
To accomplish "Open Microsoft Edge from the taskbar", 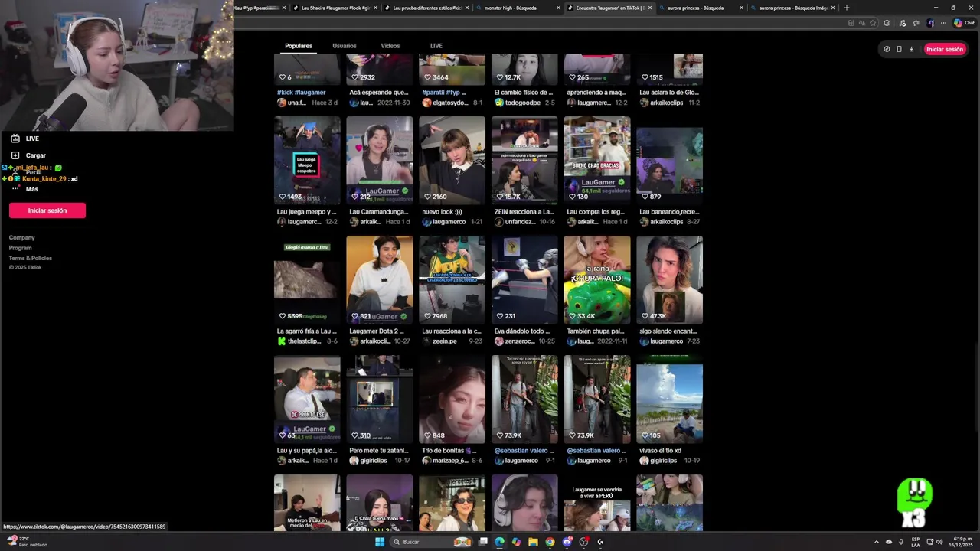I will (499, 542).
